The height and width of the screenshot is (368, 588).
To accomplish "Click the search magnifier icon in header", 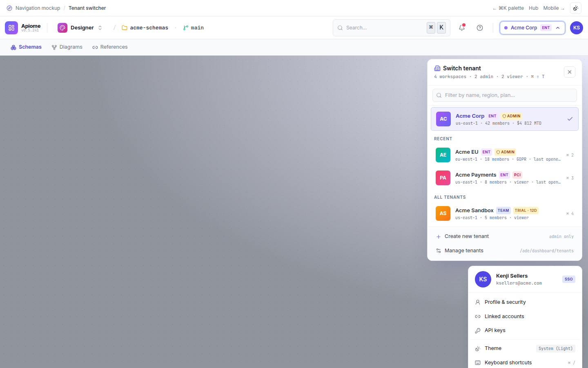I will (x=340, y=28).
